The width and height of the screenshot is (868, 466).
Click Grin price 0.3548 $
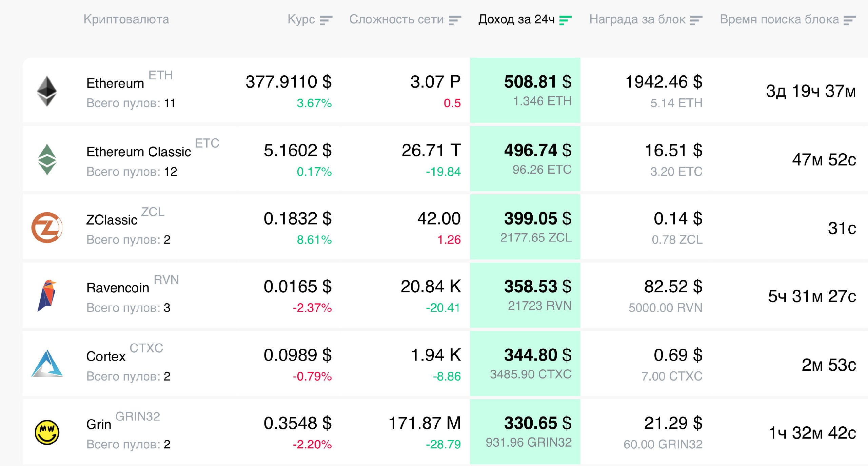[x=298, y=423]
